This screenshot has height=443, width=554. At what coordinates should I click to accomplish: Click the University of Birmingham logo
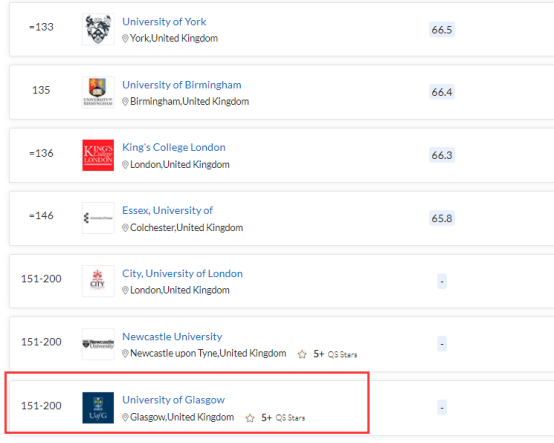(98, 92)
